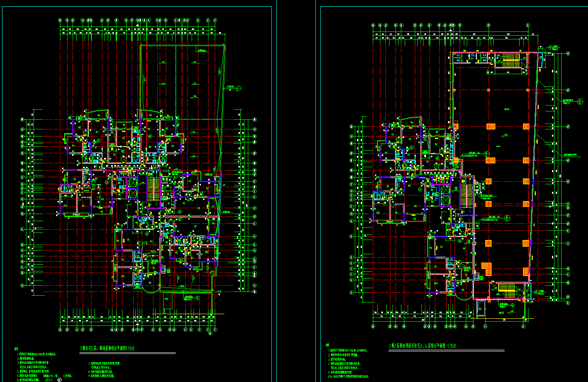Click the callout circle right of left plan's roof

[239, 88]
